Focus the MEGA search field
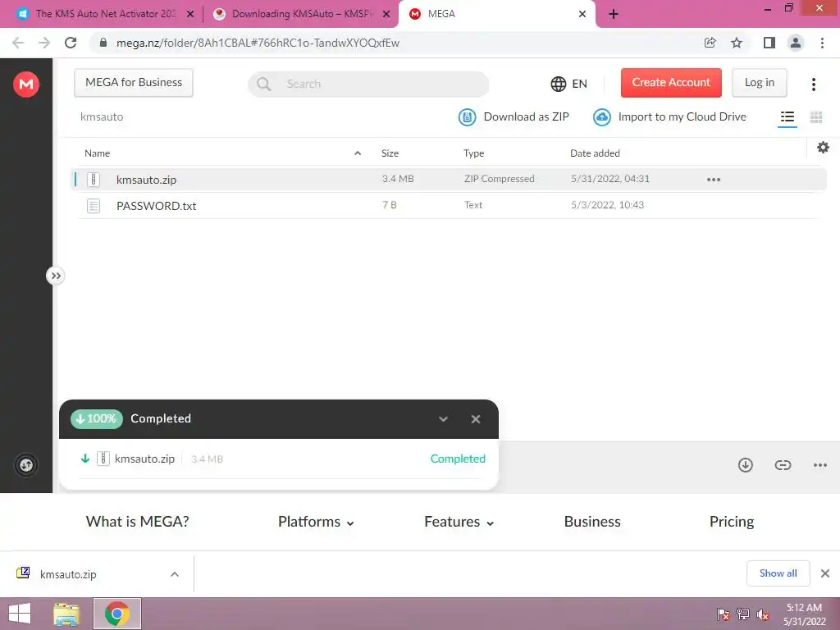 (x=368, y=84)
